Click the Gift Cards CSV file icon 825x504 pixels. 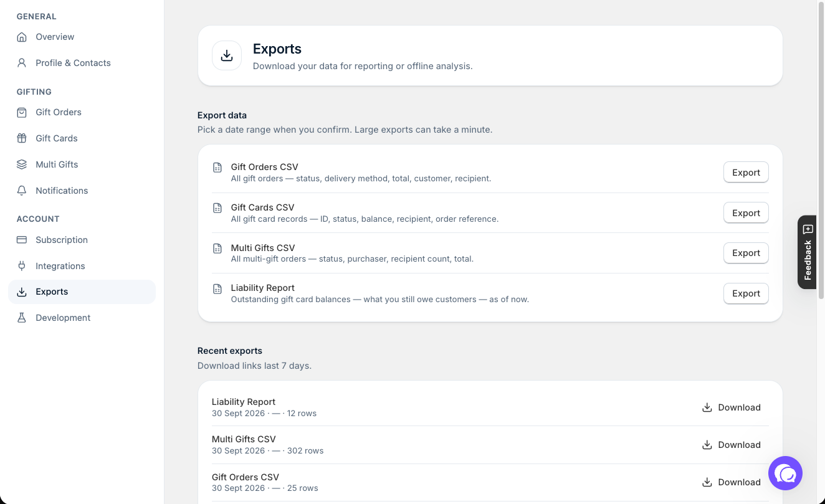point(217,208)
